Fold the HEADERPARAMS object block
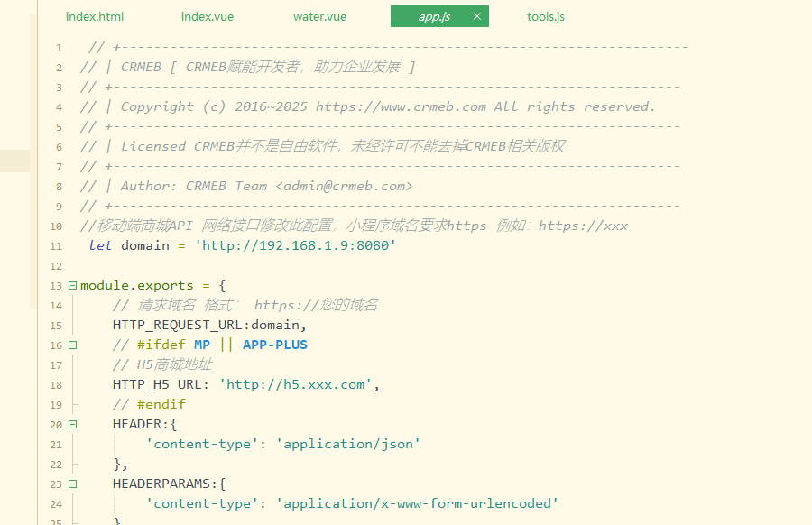Screen dimensions: 812x525 click(72, 484)
